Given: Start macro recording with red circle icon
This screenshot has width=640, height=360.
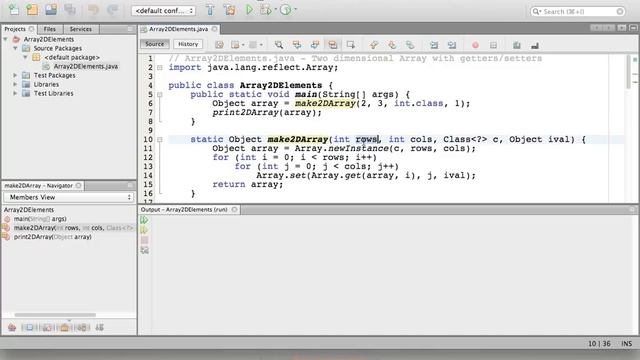Looking at the screenshot, I should coord(475,45).
